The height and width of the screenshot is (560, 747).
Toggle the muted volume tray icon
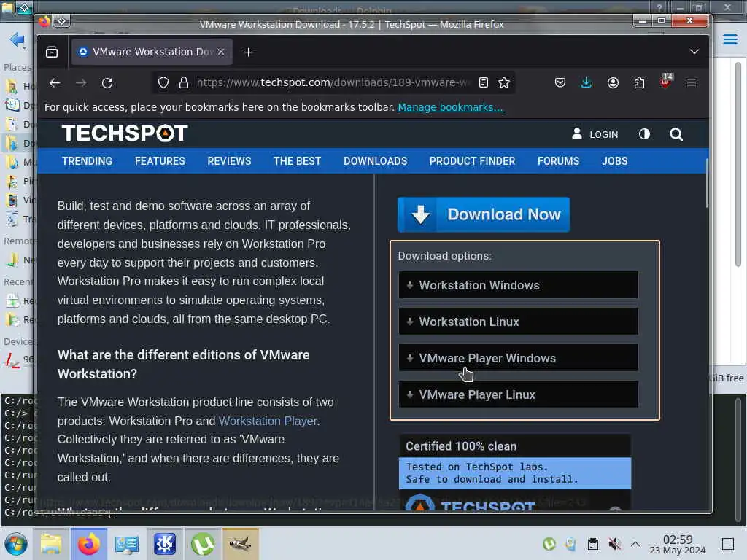click(614, 544)
